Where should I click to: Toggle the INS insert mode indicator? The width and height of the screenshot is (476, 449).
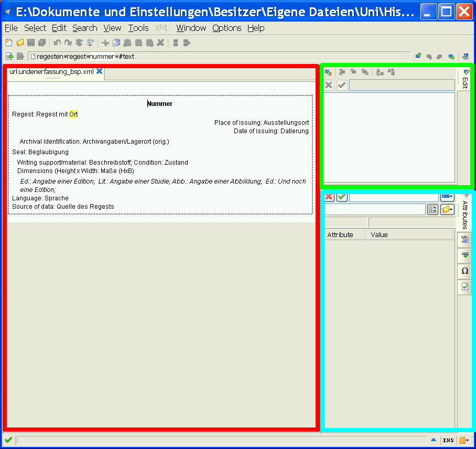pyautogui.click(x=448, y=440)
